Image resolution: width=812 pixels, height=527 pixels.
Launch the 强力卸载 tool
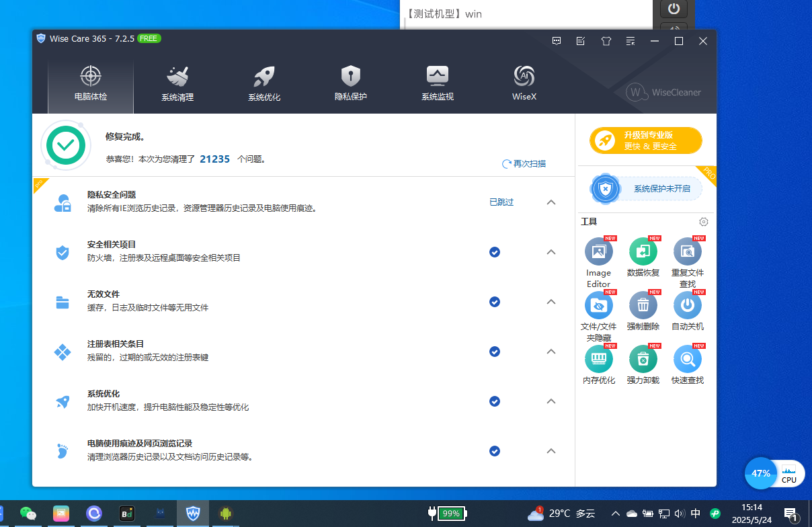643,365
